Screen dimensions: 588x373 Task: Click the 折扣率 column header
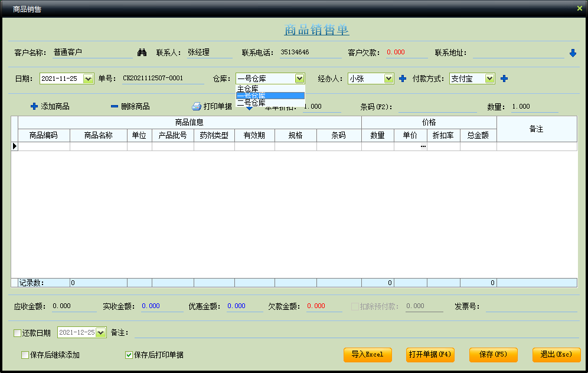coord(443,135)
